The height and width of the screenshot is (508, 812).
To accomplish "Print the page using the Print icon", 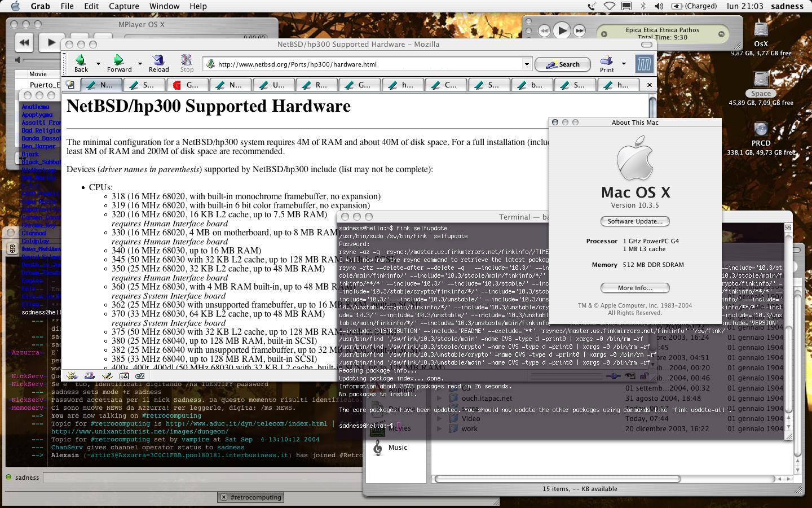I will pyautogui.click(x=607, y=63).
